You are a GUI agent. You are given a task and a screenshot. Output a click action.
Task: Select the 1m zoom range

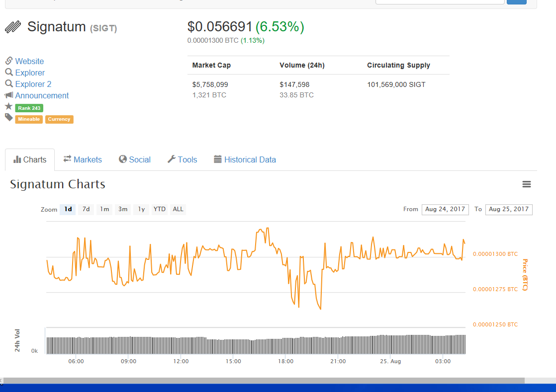[104, 209]
